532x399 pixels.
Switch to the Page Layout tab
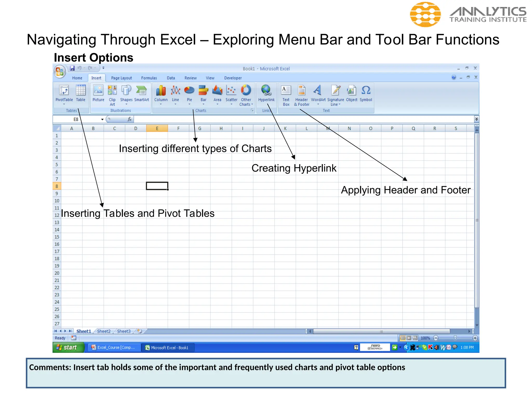click(121, 78)
